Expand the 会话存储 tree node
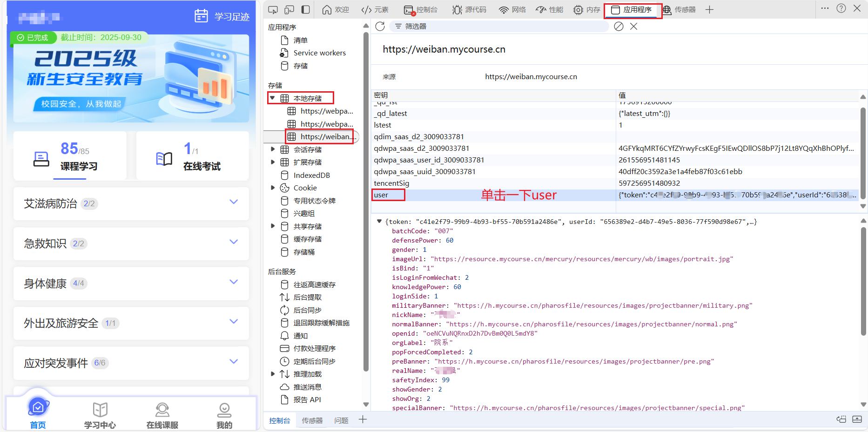Image resolution: width=868 pixels, height=432 pixels. [x=273, y=149]
